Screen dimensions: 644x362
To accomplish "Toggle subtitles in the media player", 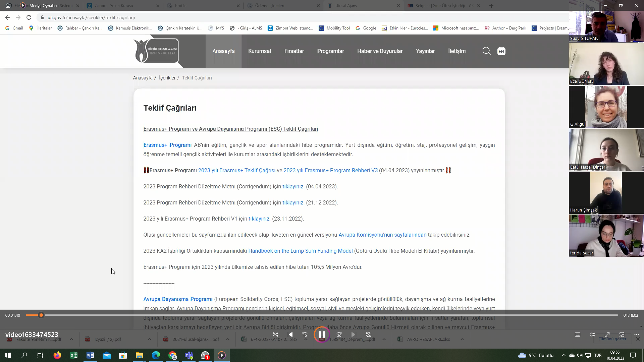I will tap(578, 335).
